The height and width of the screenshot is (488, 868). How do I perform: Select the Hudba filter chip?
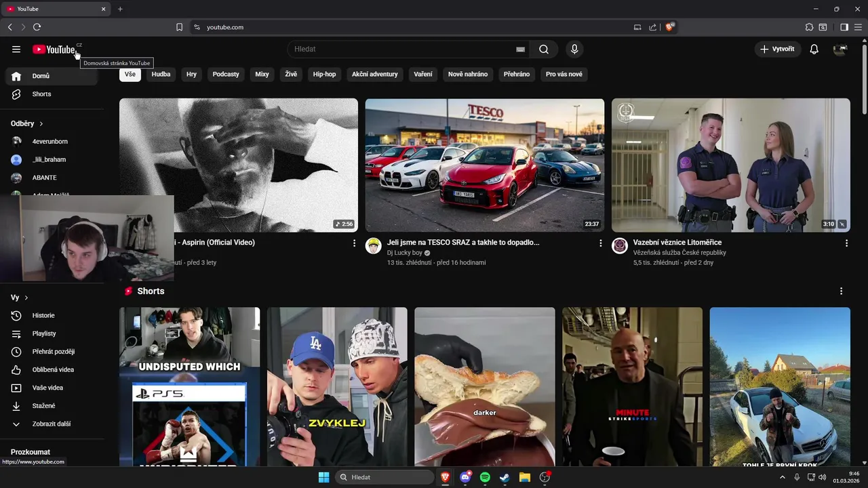click(161, 74)
